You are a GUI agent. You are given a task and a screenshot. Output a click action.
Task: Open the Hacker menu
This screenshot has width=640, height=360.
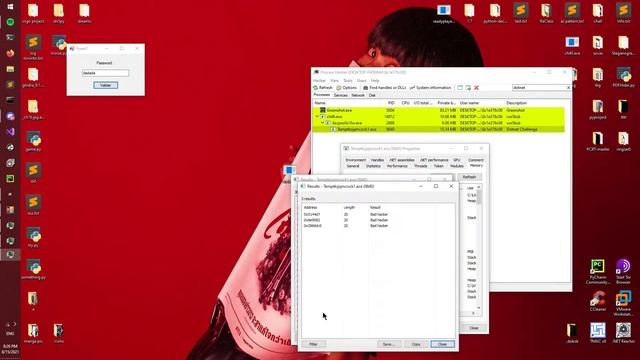[x=319, y=81]
